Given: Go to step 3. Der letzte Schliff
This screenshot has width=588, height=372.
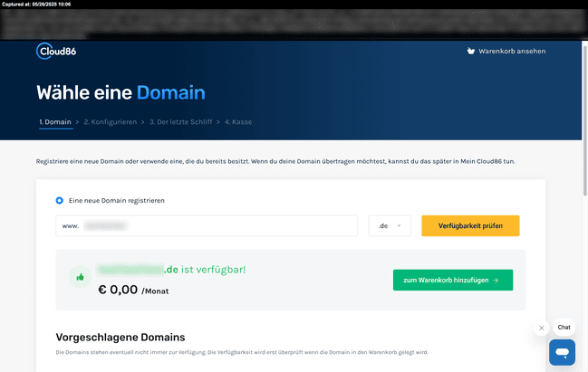Looking at the screenshot, I should 181,122.
